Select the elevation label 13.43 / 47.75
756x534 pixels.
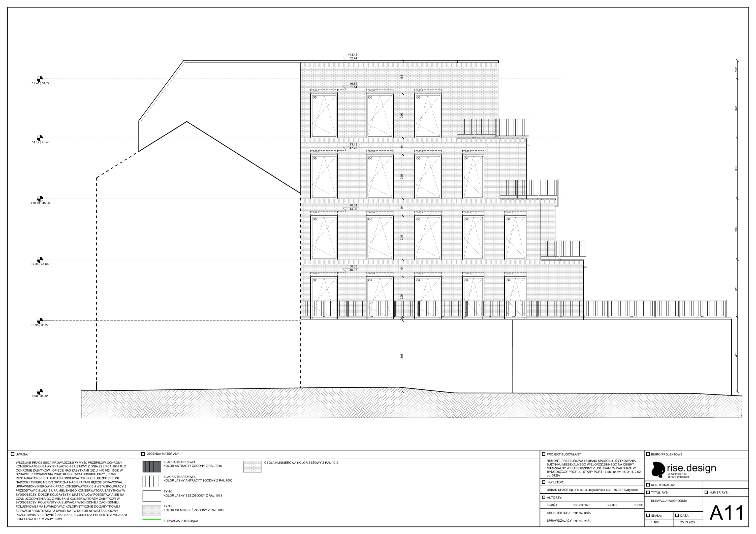tap(353, 146)
